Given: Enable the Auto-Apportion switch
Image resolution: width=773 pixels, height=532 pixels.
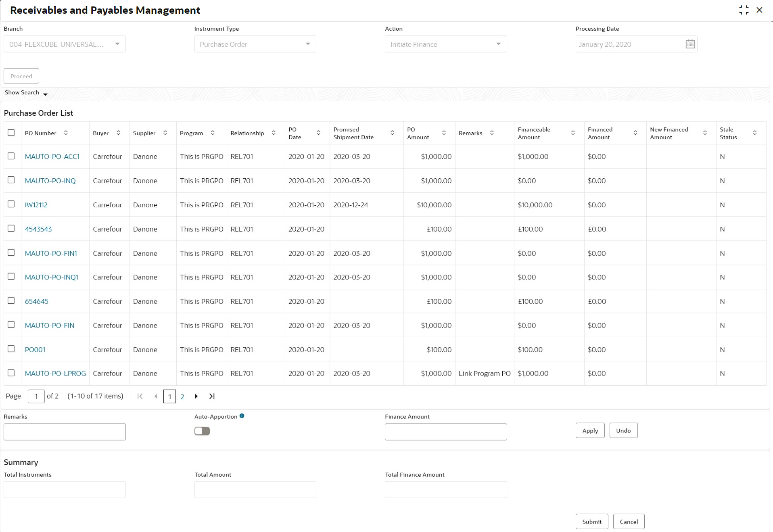Looking at the screenshot, I should 202,431.
